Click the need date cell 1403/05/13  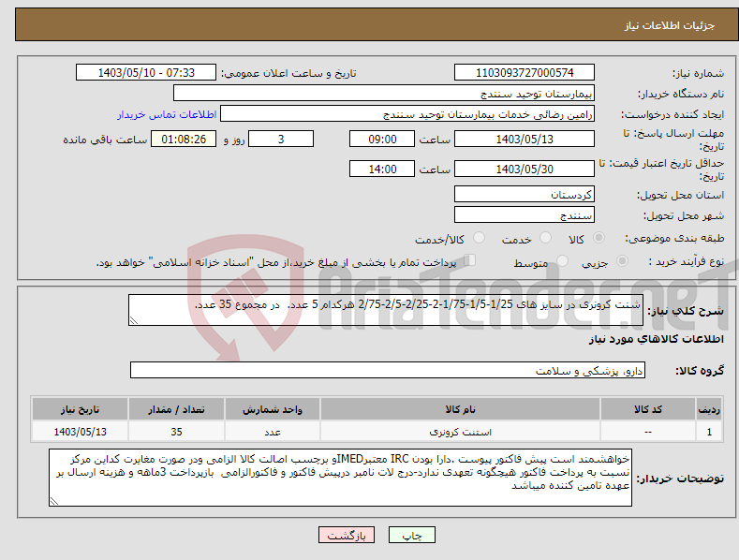tap(81, 432)
